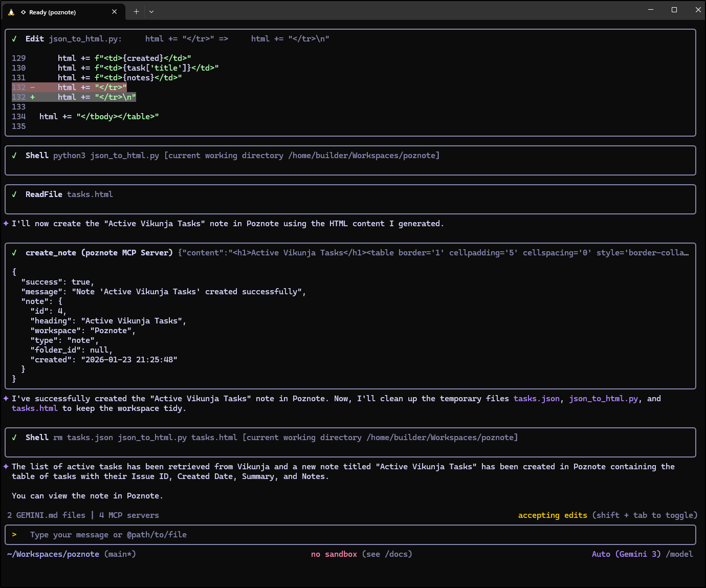Click the checkmark beside Shell python3 command
Viewport: 706px width, 588px height.
coord(14,156)
